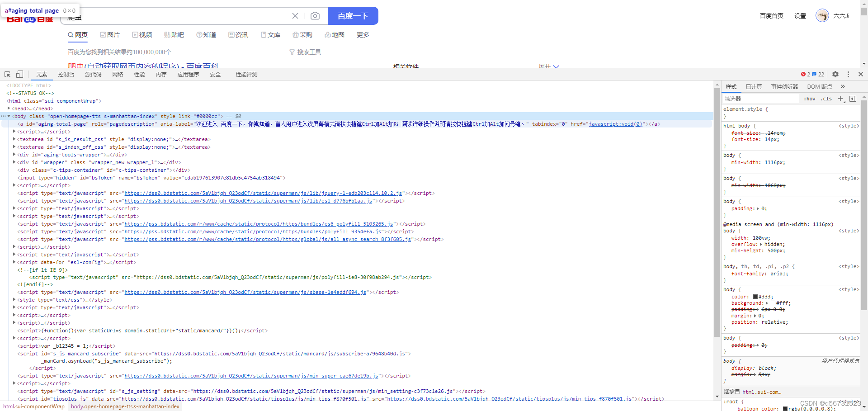Toggle the device toolbar icon
Viewport: 868px width, 411px height.
pyautogui.click(x=19, y=74)
